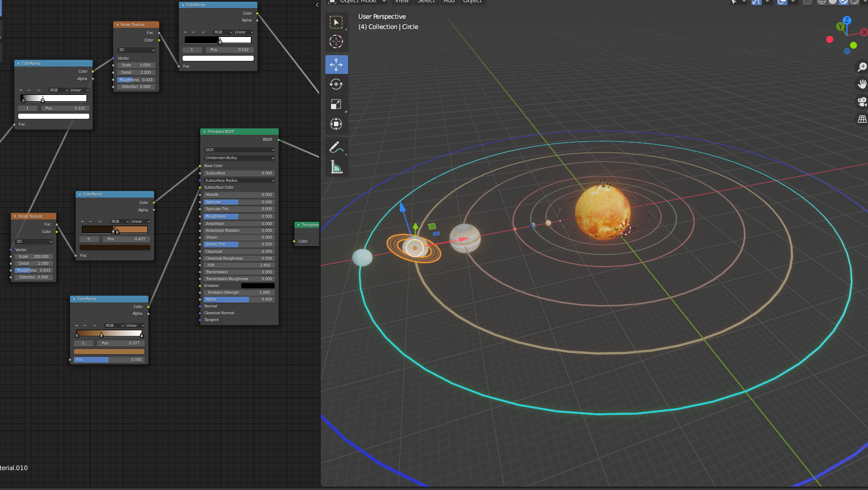Click the red negative X gizmo dot

tap(830, 39)
